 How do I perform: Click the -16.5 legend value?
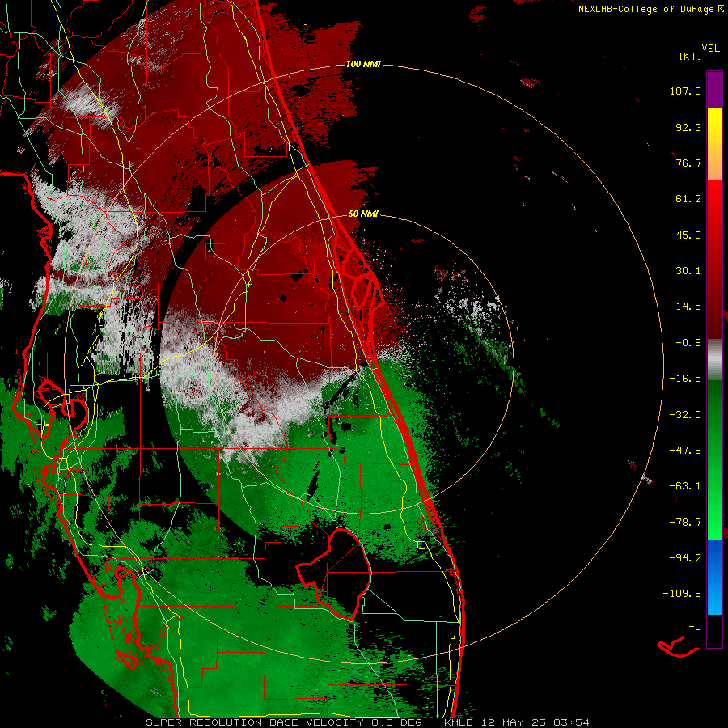pos(685,379)
